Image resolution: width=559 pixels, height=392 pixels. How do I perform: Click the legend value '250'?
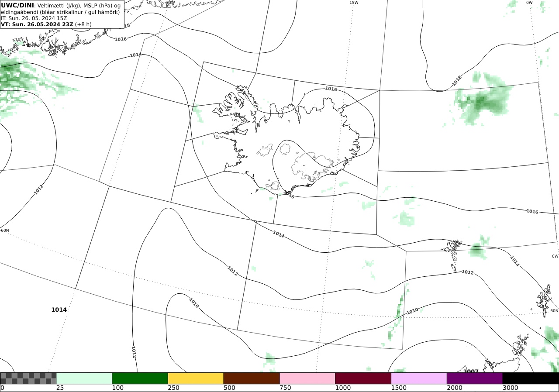[174, 388]
